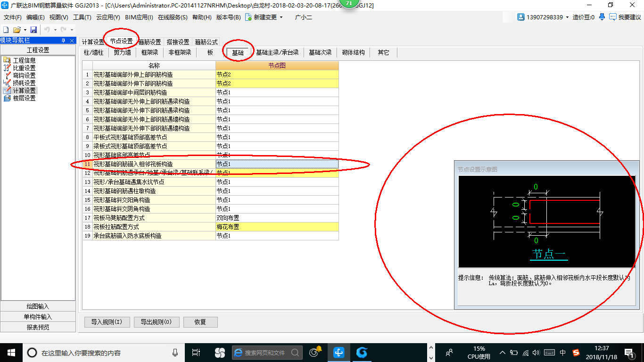Image resolution: width=644 pixels, height=362 pixels.
Task: Click 恢复 button
Action: pyautogui.click(x=200, y=322)
